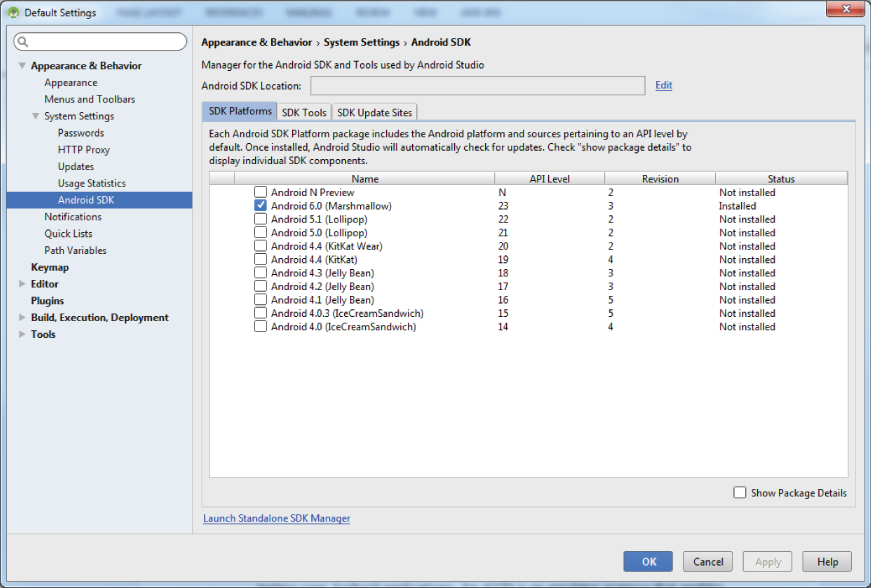
Task: Select the Android 4.4 (KitKat) row name
Action: [314, 259]
